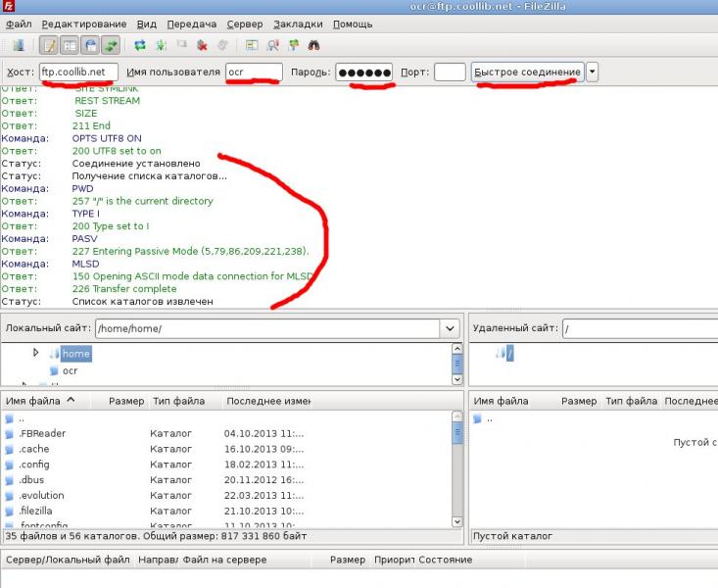
Task: Toggle the message log display button
Action: click(49, 45)
